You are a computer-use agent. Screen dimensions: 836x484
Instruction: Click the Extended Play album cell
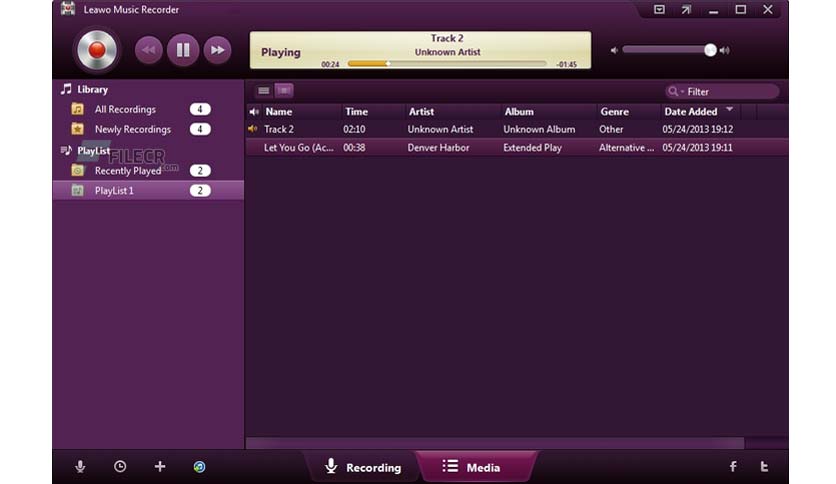(x=532, y=148)
